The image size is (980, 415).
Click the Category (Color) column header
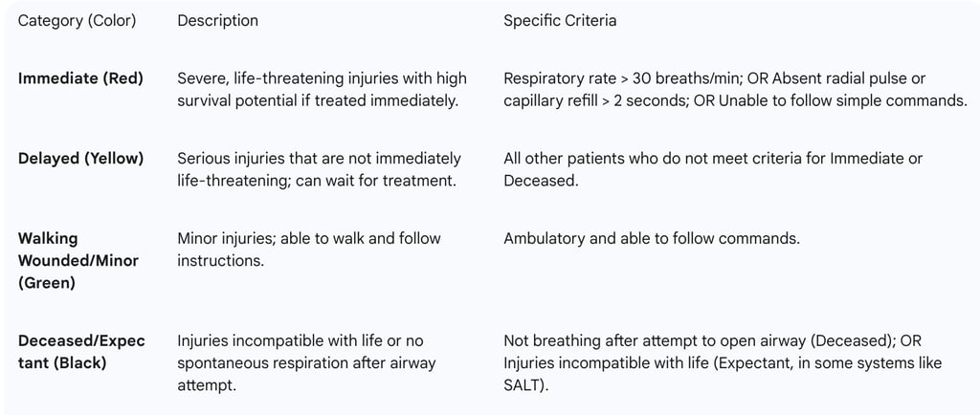77,21
